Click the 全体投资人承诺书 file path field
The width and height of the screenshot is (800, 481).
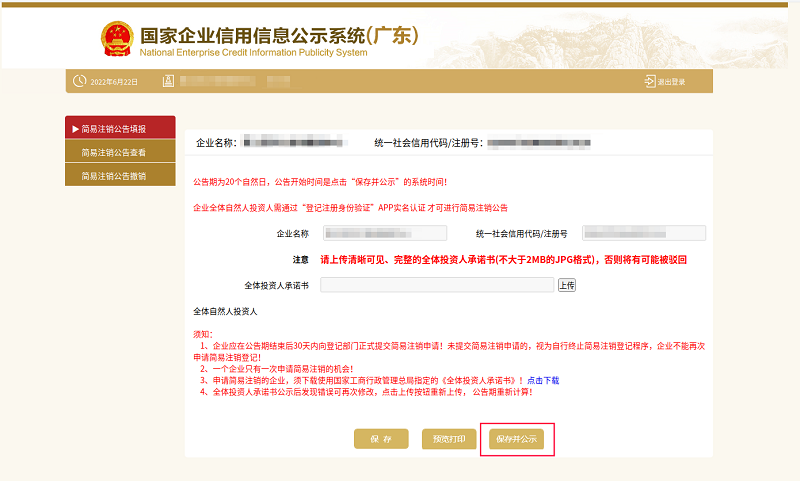[436, 285]
